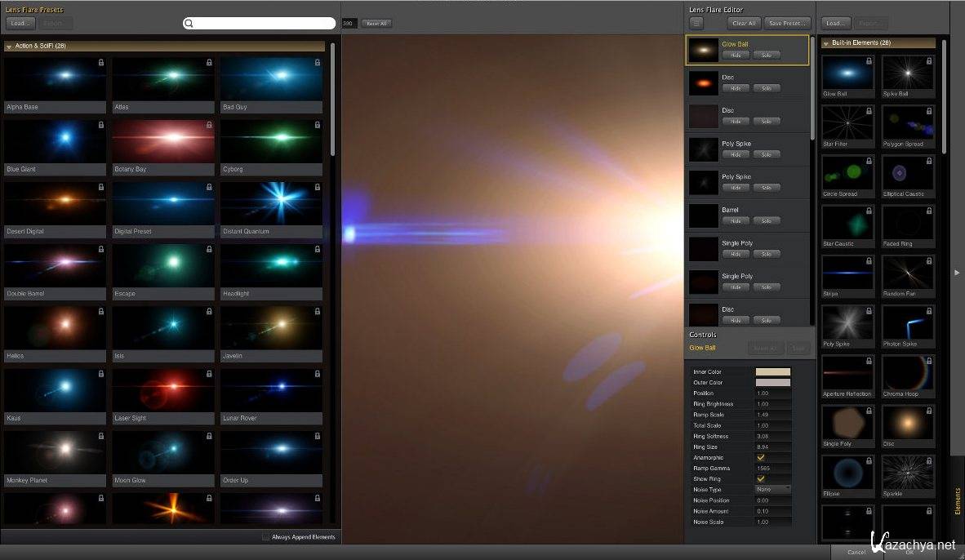
Task: Collapse the Built-in Elements group
Action: click(826, 43)
